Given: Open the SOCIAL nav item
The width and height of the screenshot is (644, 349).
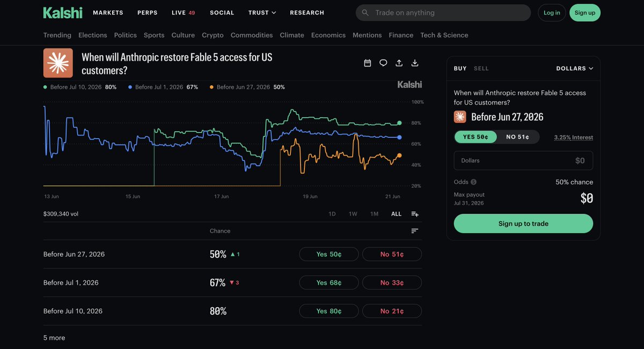Looking at the screenshot, I should (x=222, y=13).
